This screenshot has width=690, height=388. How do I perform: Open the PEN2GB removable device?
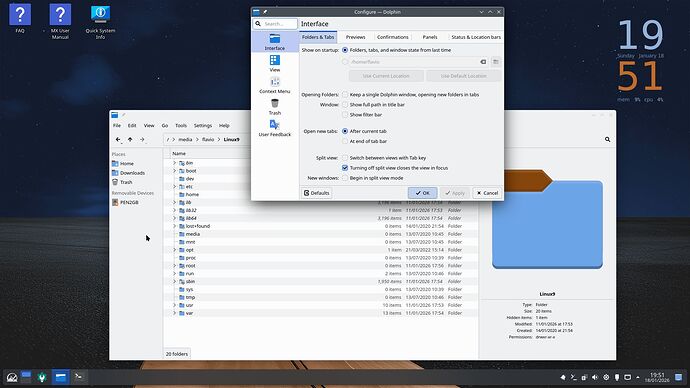125,202
